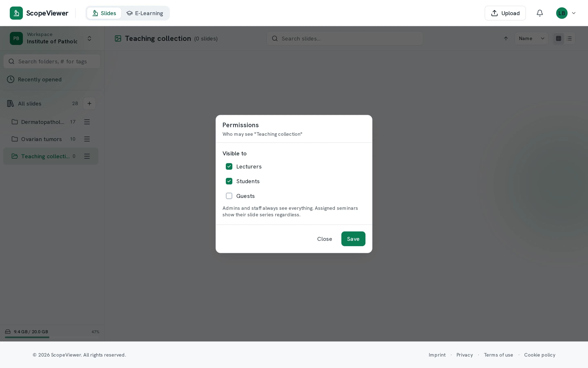
Task: Uncheck the Lecturers checkbox
Action: [x=229, y=166]
